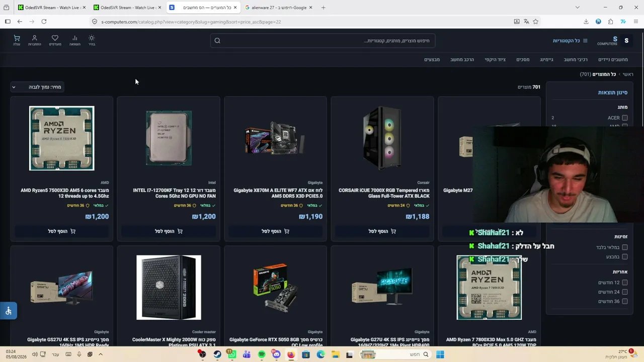The width and height of the screenshot is (644, 362).
Task: Open Gigabyte G27U 4K monitor title link
Action: [390, 342]
